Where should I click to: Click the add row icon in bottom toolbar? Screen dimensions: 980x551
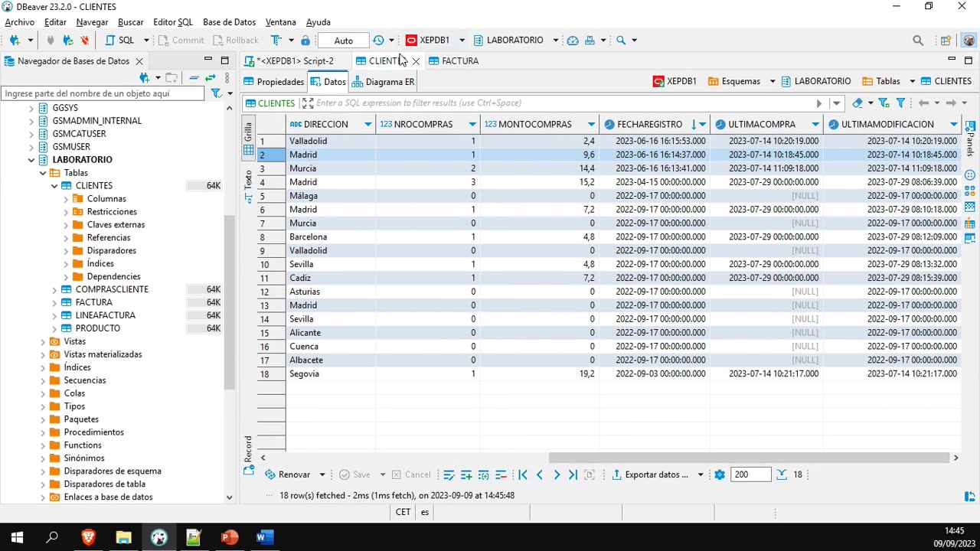coord(465,475)
